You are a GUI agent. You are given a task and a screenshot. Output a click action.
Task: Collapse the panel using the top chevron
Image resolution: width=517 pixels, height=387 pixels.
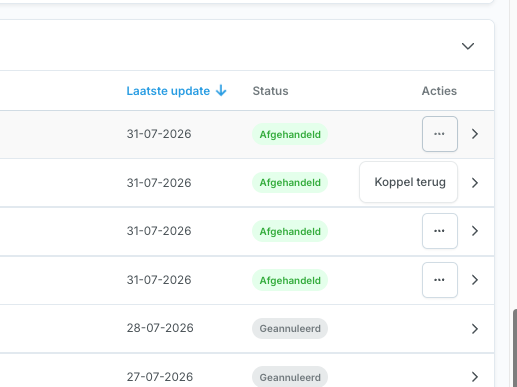click(x=468, y=46)
